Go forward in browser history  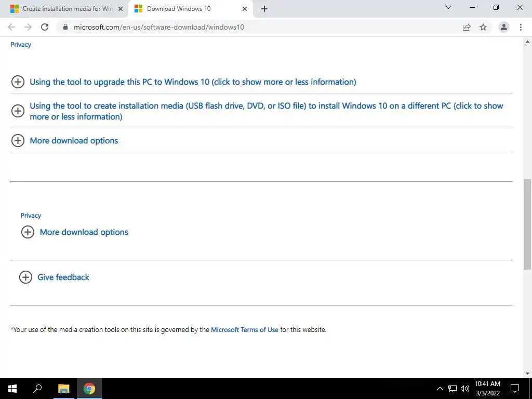28,27
